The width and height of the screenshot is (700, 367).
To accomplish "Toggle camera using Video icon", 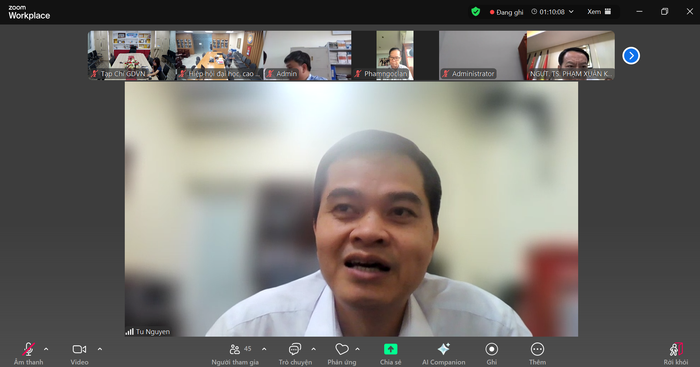I will 79,349.
